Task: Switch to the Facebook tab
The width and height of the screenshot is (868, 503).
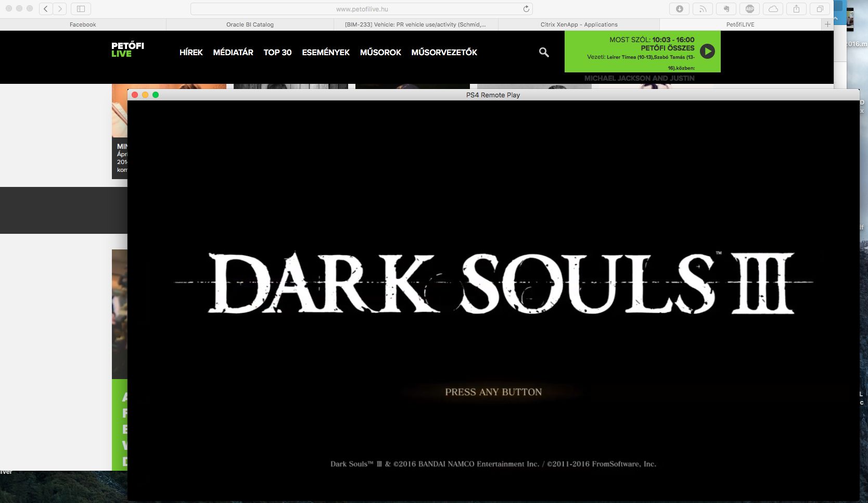Action: (x=83, y=24)
